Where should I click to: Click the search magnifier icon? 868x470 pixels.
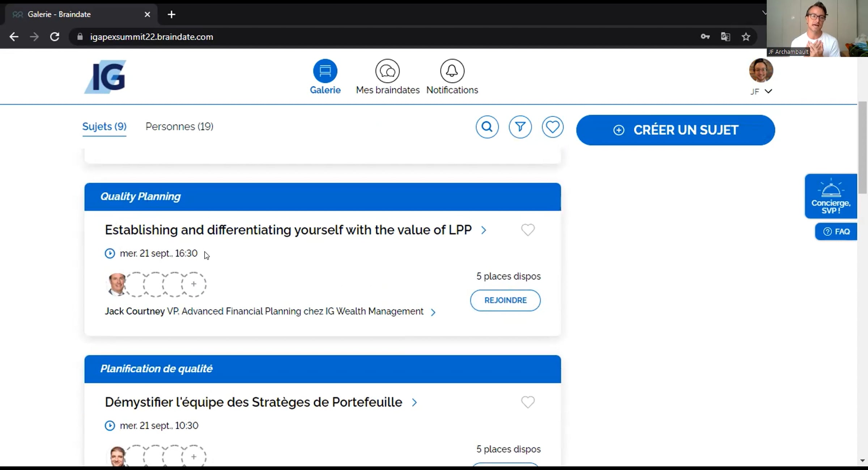[487, 127]
